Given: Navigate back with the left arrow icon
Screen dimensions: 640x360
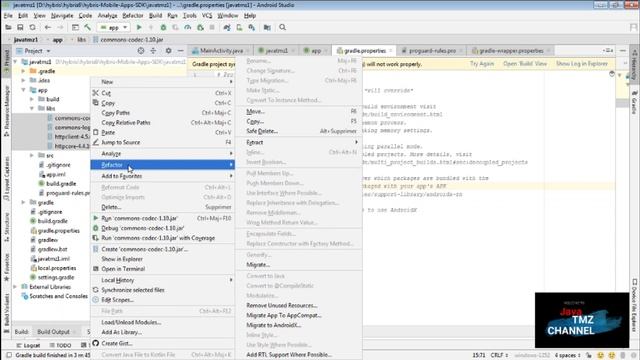Looking at the screenshot, I should pyautogui.click(x=48, y=27).
